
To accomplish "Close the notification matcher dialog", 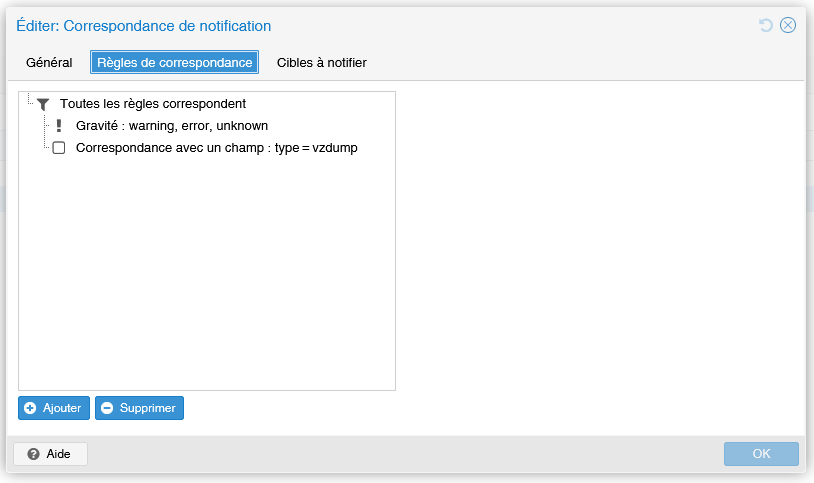I will click(x=788, y=25).
